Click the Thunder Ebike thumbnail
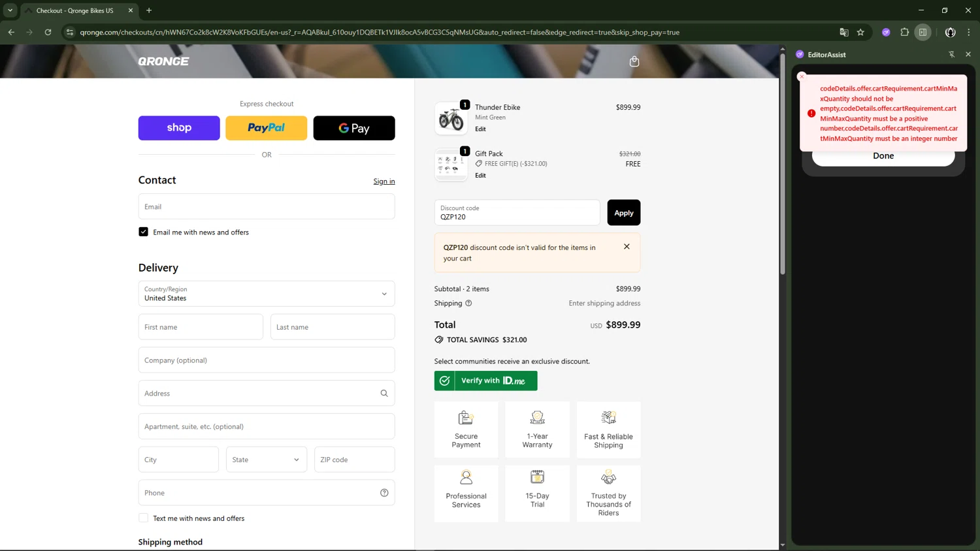980x551 pixels. coord(451,118)
